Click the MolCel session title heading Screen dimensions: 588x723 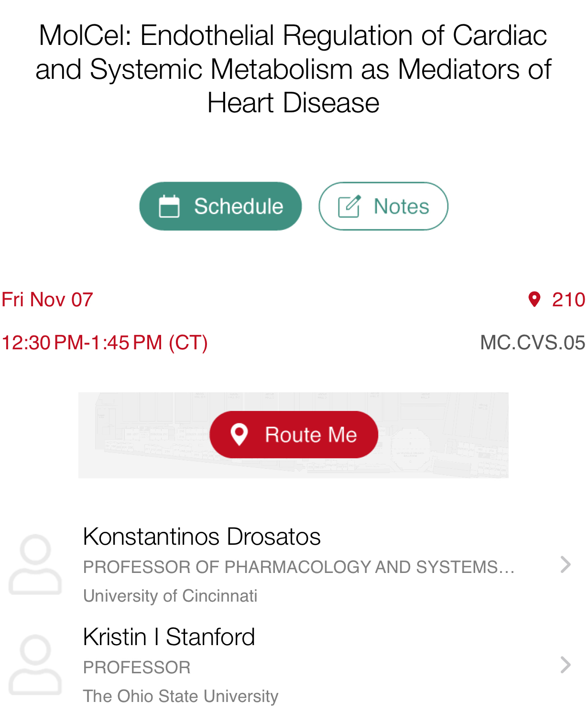294,69
